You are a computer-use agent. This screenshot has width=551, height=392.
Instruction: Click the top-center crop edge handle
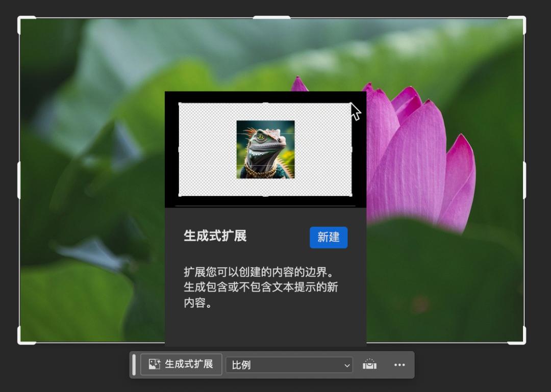pyautogui.click(x=271, y=17)
